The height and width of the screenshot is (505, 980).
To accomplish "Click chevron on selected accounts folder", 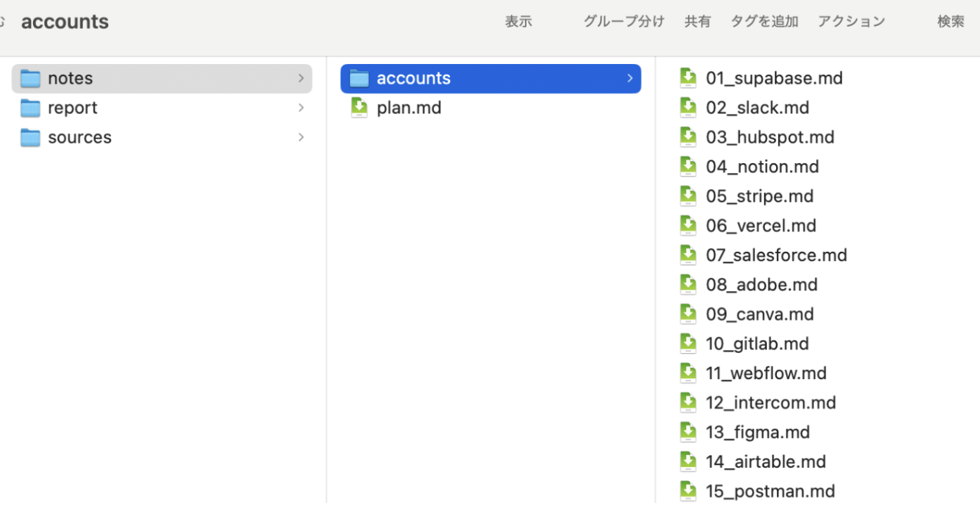I will [630, 78].
